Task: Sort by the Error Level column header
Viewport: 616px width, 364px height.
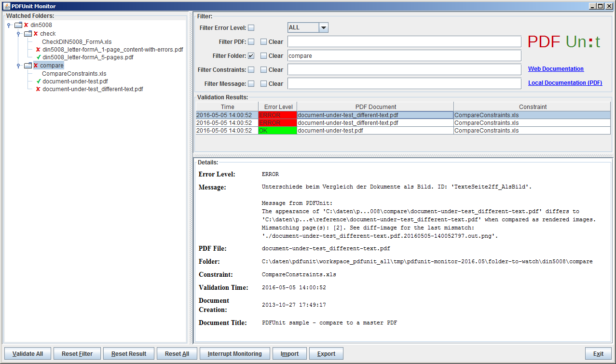Action: click(277, 107)
